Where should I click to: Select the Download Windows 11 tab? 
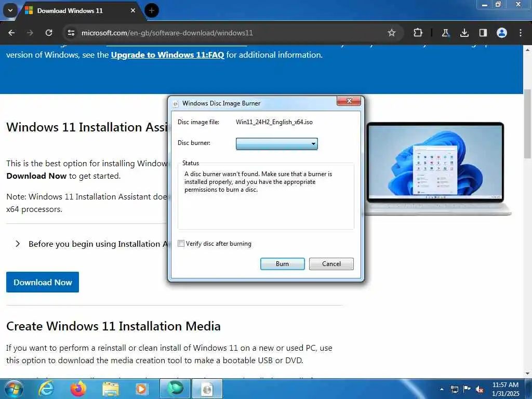click(x=81, y=11)
